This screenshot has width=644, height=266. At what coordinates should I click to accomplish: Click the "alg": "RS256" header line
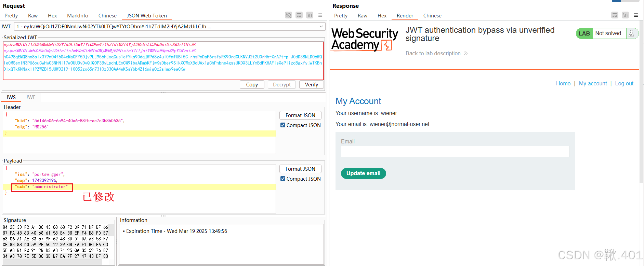31,127
